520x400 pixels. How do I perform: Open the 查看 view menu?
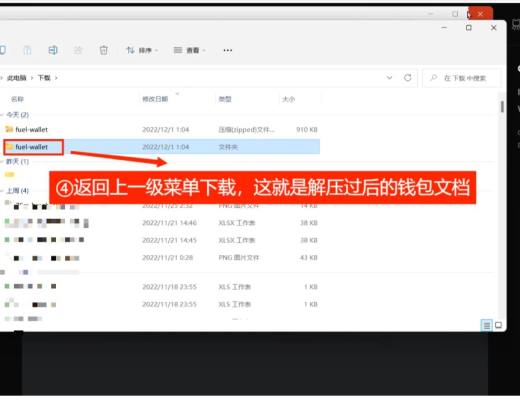tap(190, 50)
